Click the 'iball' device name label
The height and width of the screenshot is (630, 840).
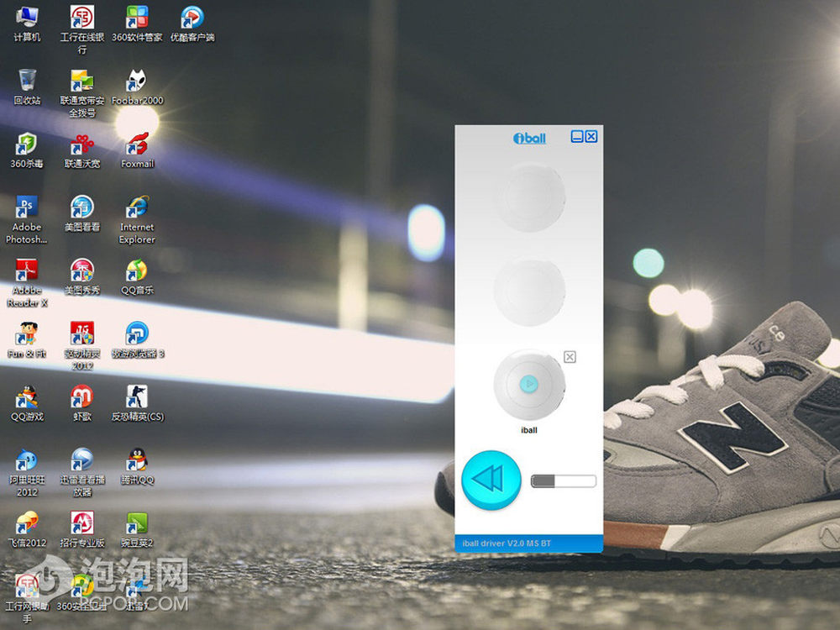pos(528,430)
